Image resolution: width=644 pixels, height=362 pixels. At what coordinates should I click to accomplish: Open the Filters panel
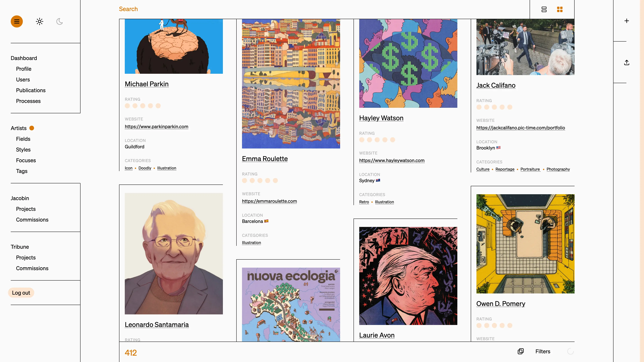pos(543,351)
